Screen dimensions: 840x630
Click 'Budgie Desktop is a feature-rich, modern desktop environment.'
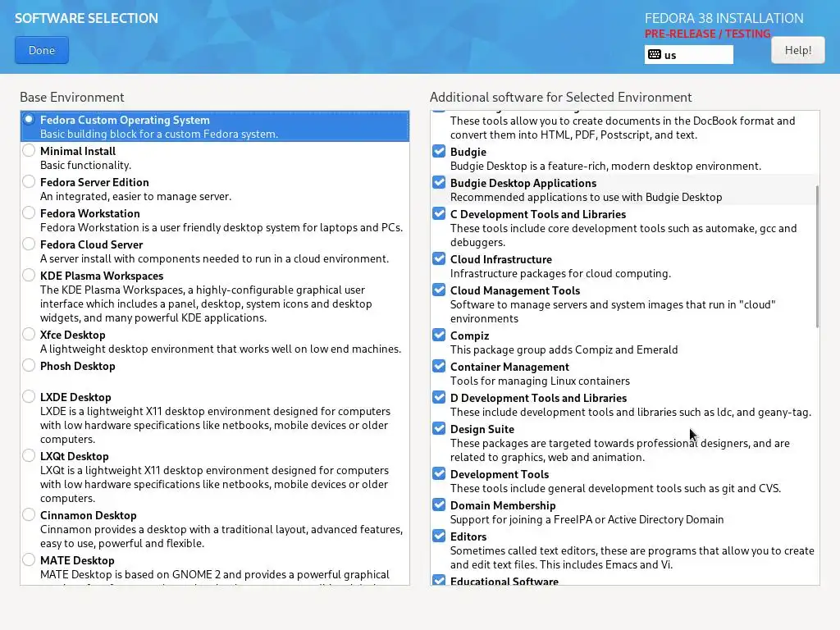pyautogui.click(x=605, y=166)
